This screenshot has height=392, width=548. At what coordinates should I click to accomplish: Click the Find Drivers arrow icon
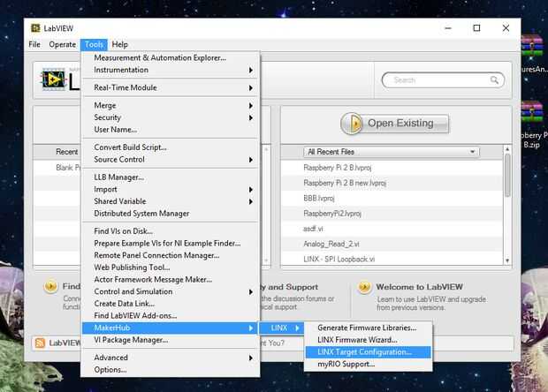click(x=50, y=287)
